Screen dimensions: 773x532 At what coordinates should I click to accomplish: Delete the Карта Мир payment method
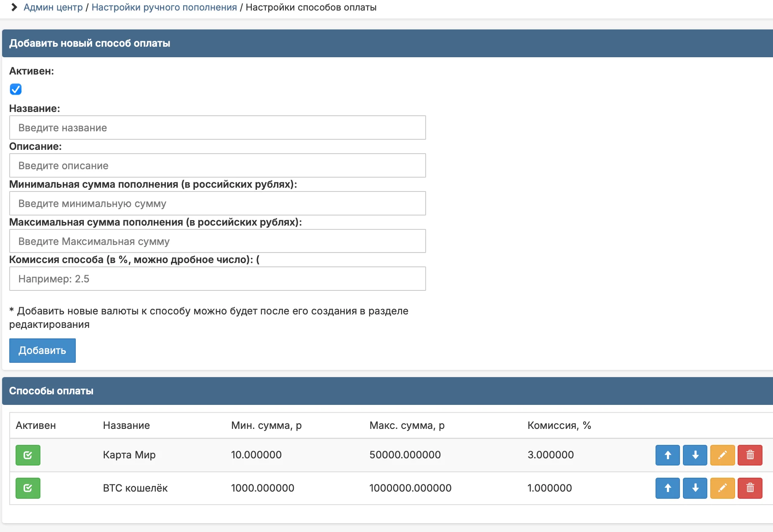tap(750, 455)
